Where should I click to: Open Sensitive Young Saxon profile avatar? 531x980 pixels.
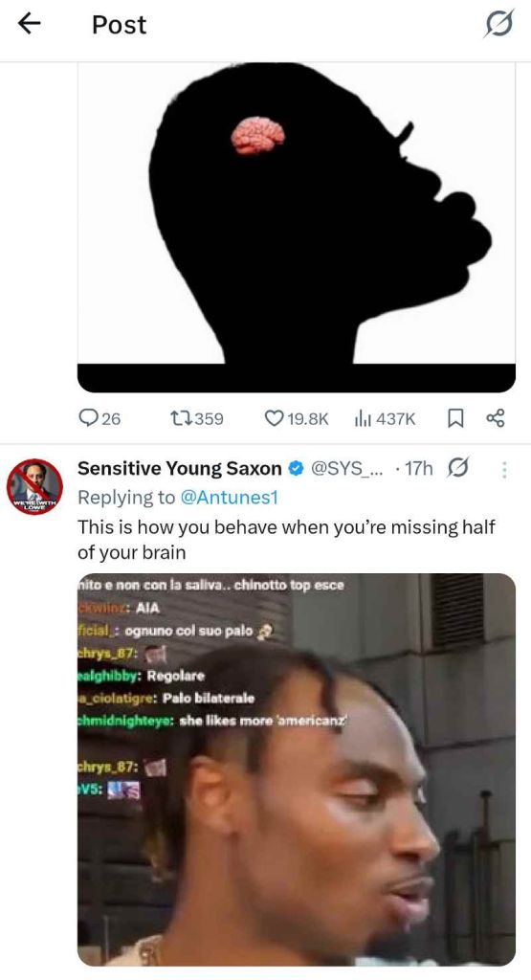point(34,487)
